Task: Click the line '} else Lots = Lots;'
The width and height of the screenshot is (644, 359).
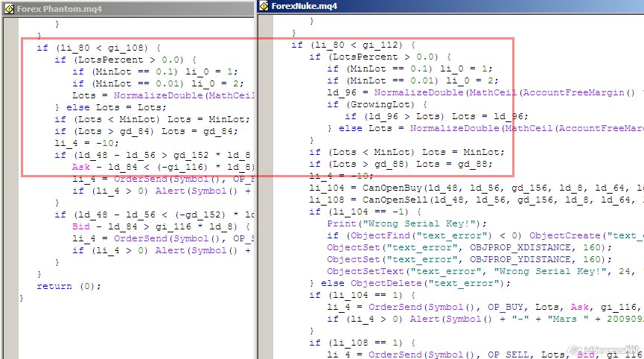Action: click(111, 107)
